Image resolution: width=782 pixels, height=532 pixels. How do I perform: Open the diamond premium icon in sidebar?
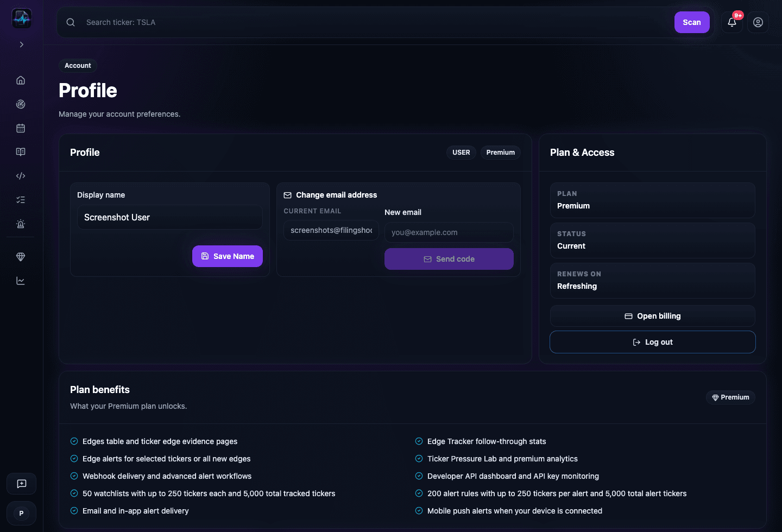click(21, 257)
